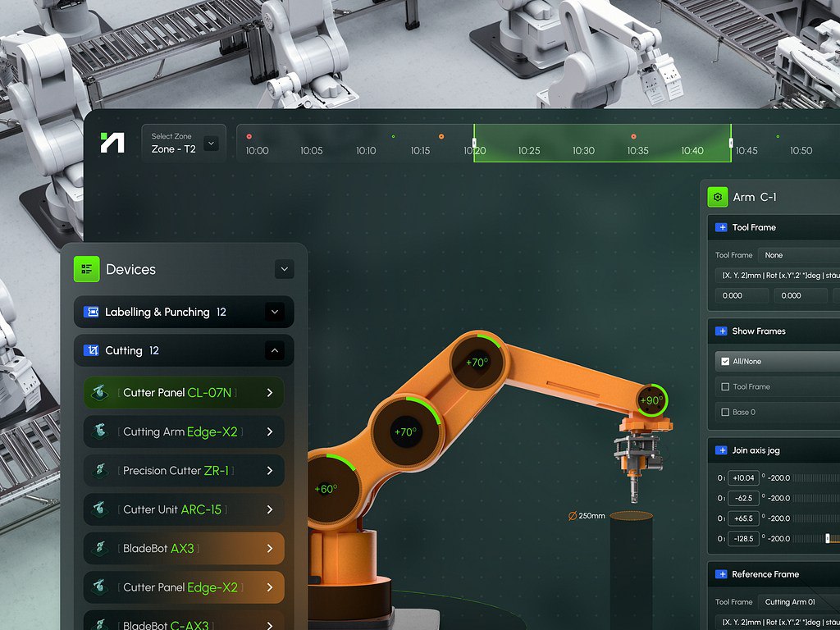Open the Select Zone dropdown
This screenshot has width=840, height=630.
click(x=211, y=144)
